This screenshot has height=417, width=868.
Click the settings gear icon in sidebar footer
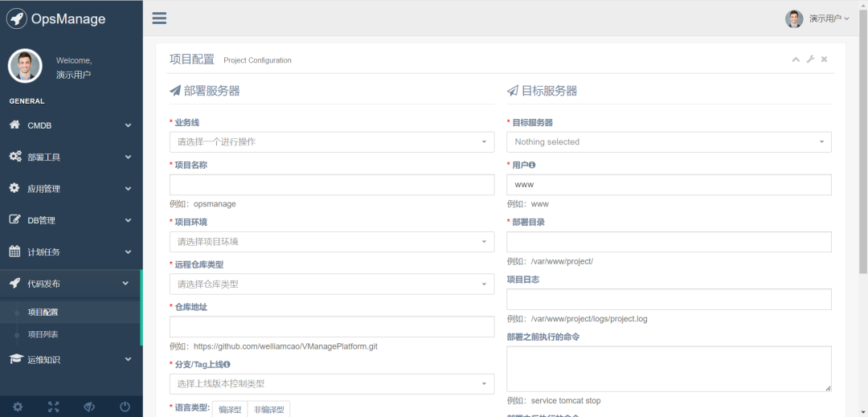[x=18, y=407]
